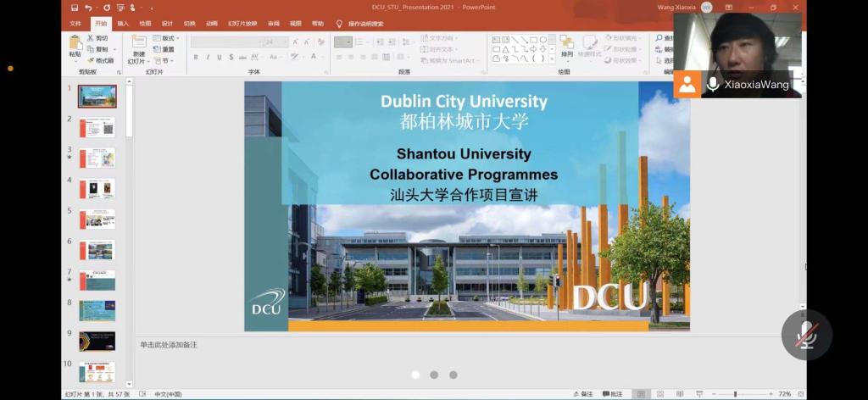Expand the Section (节) dropdown
This screenshot has width=868, height=400.
click(165, 60)
